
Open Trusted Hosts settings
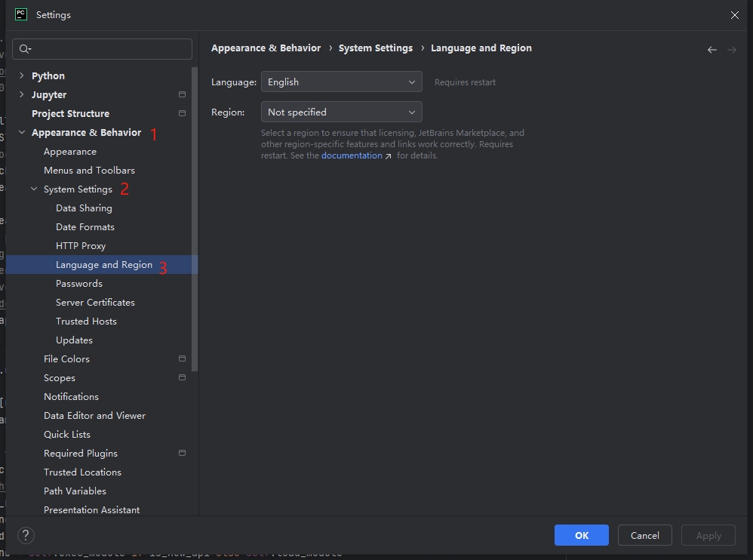[86, 322]
